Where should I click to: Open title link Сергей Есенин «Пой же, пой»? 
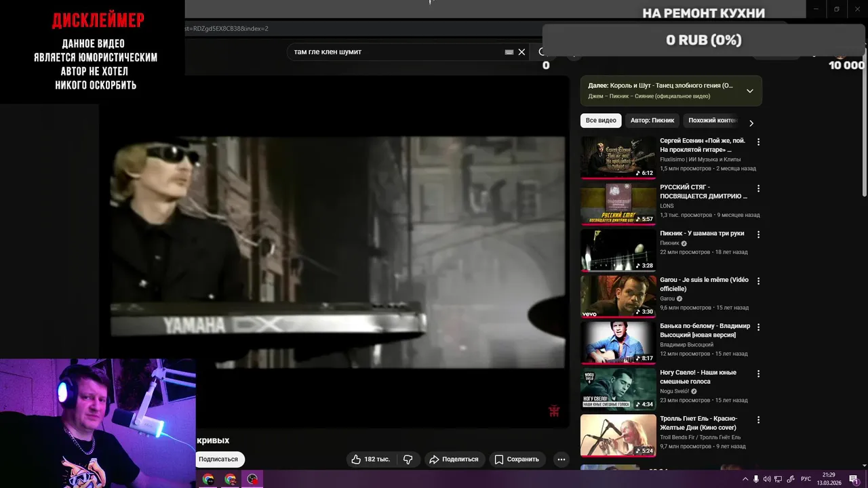pos(703,145)
